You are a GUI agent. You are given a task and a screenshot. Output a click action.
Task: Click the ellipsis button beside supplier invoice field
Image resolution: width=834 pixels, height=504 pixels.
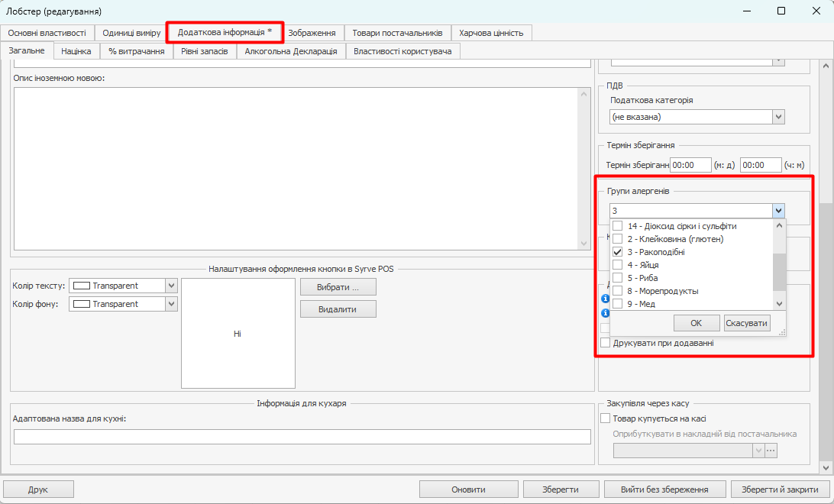771,451
